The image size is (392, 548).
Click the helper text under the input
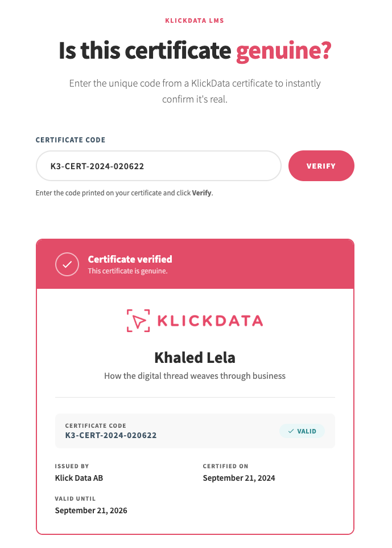[124, 193]
